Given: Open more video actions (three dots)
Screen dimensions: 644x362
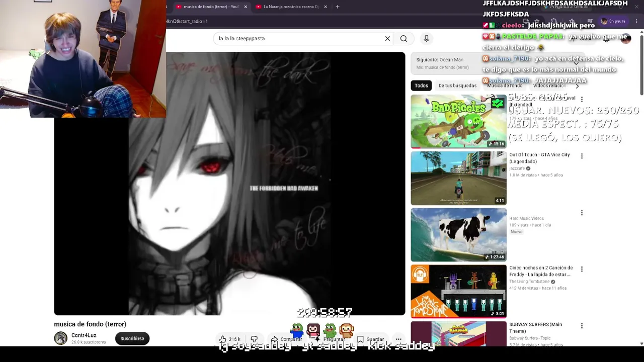Looking at the screenshot, I should tap(398, 339).
